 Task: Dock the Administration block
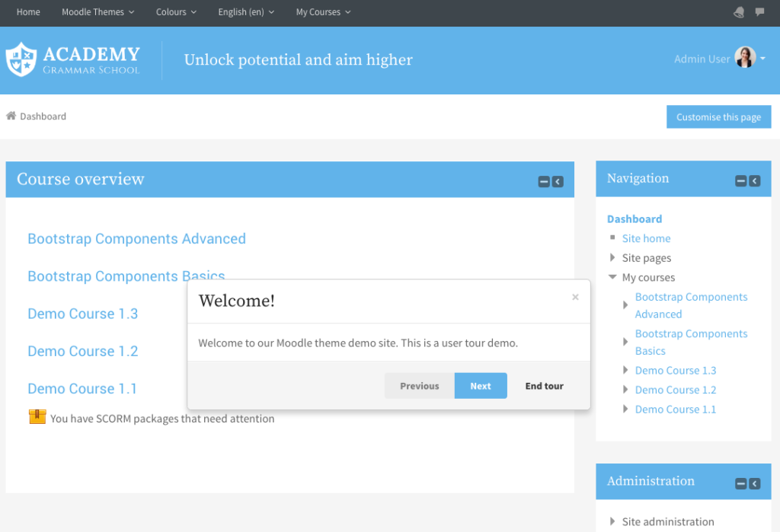(x=754, y=483)
